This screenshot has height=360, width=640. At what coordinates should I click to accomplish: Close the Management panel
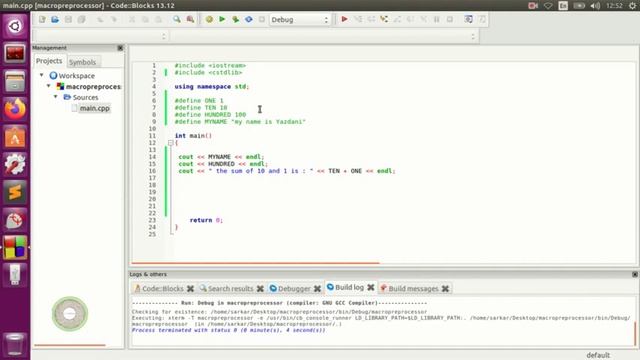[120, 48]
